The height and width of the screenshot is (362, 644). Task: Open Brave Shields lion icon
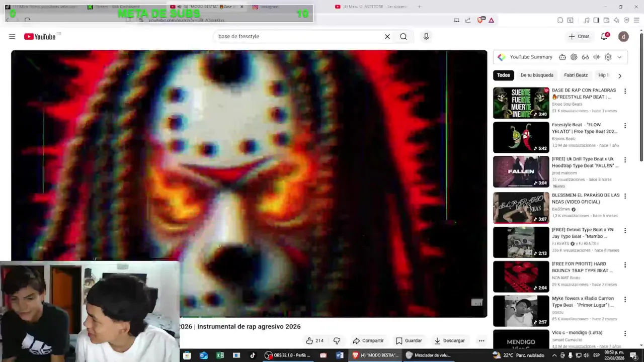[480, 20]
